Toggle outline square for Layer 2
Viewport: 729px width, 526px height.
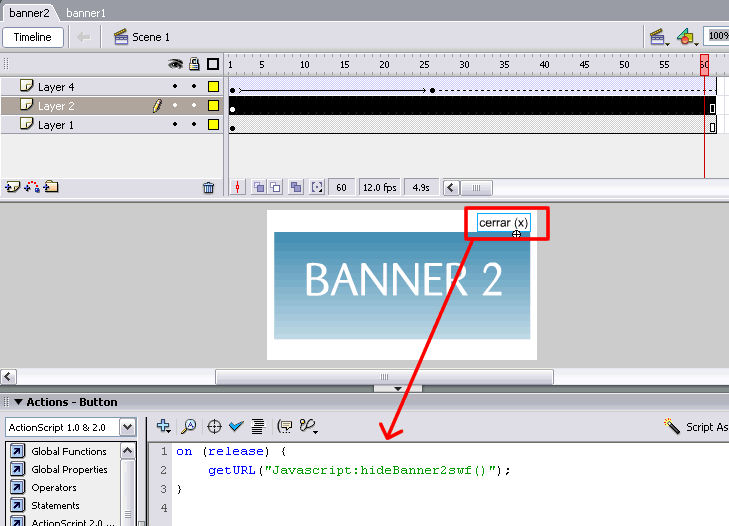coord(213,106)
